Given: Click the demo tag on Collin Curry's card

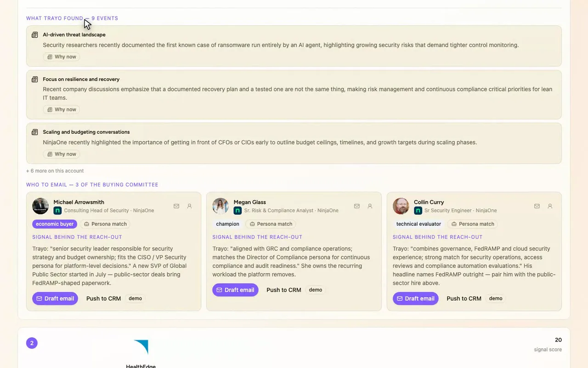Looking at the screenshot, I should coord(496,299).
